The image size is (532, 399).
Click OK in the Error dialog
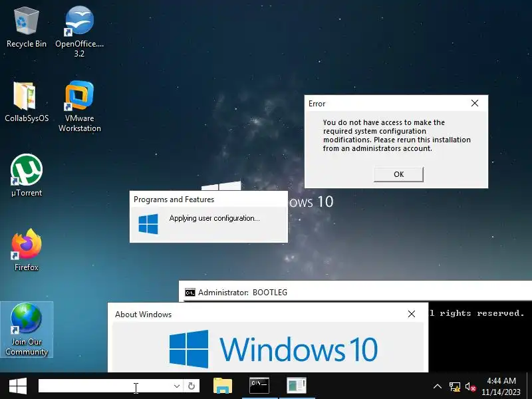point(398,174)
